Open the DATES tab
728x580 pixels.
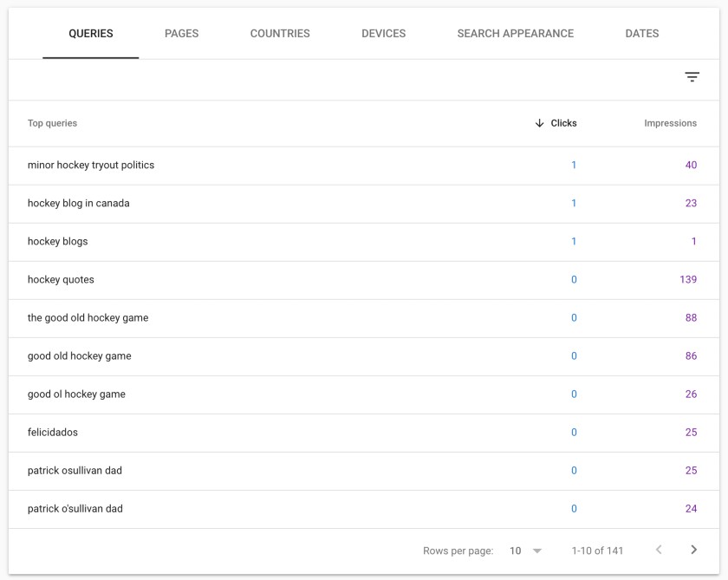[x=641, y=33]
